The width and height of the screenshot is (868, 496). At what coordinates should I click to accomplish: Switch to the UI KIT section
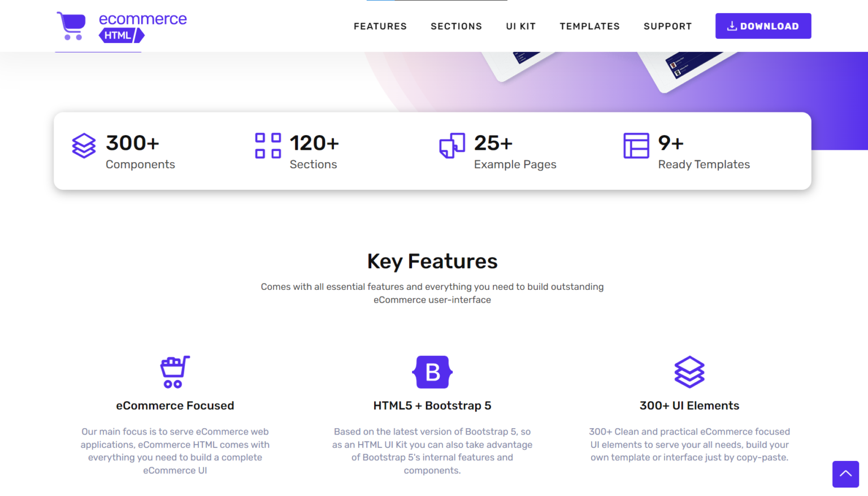[x=520, y=26]
